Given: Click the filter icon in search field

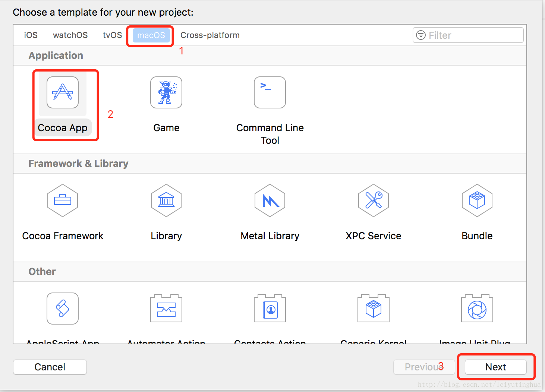Looking at the screenshot, I should (x=421, y=35).
